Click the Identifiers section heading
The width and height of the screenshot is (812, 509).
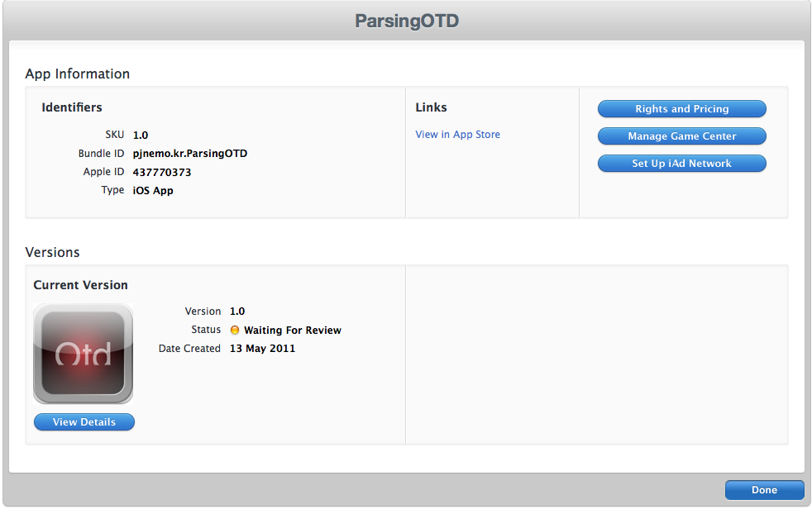coord(72,107)
